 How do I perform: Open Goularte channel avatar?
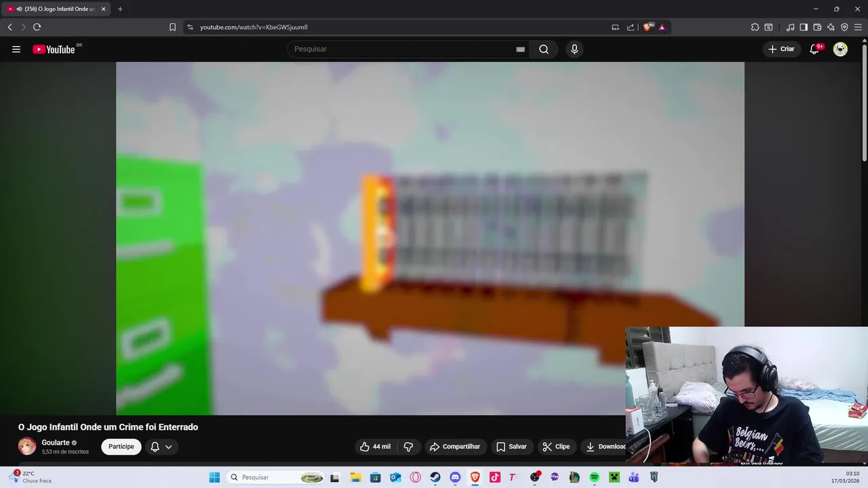[27, 446]
